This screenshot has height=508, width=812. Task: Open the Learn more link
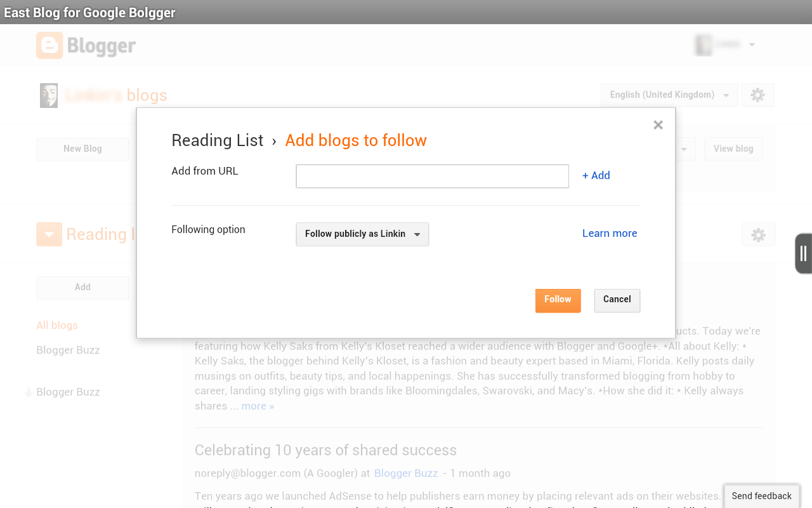tap(610, 234)
